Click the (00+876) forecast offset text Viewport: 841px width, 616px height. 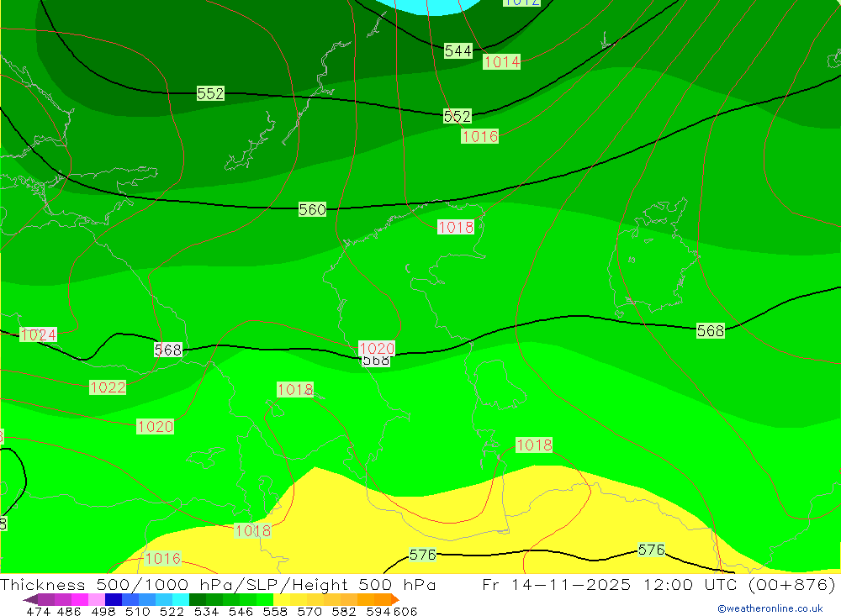pyautogui.click(x=792, y=584)
